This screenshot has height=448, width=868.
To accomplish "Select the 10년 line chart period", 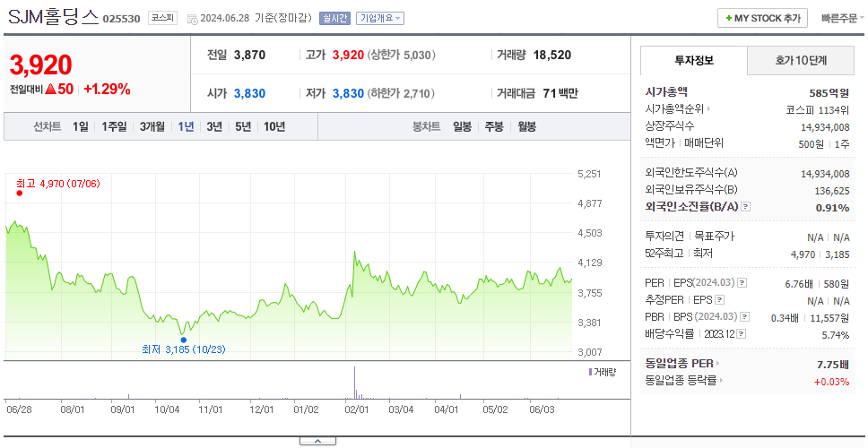I will pyautogui.click(x=274, y=126).
